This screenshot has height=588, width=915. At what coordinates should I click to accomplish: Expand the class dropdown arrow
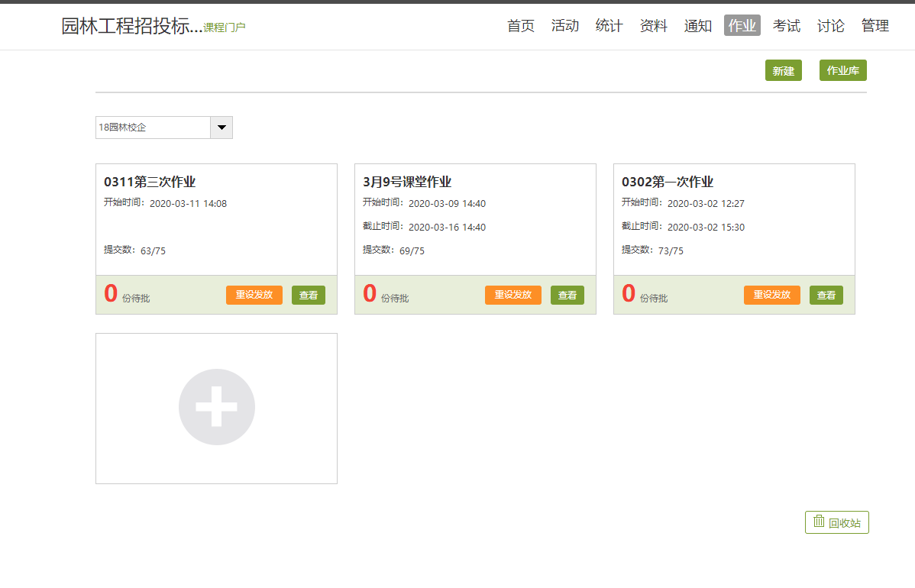(221, 128)
